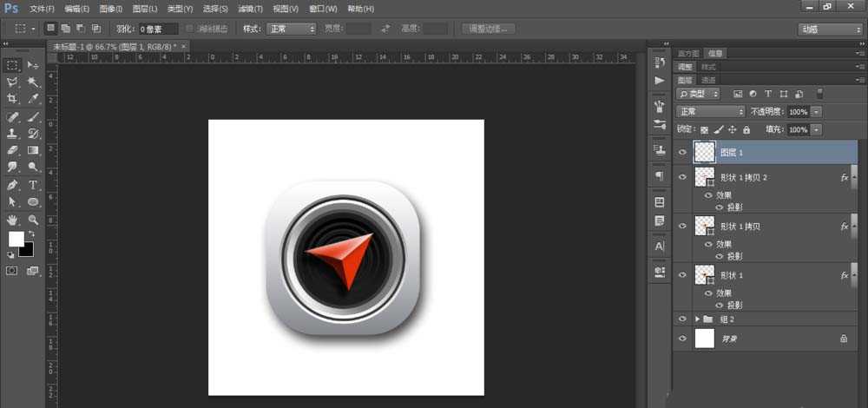The height and width of the screenshot is (408, 868).
Task: Select the Move tool
Action: tap(33, 65)
